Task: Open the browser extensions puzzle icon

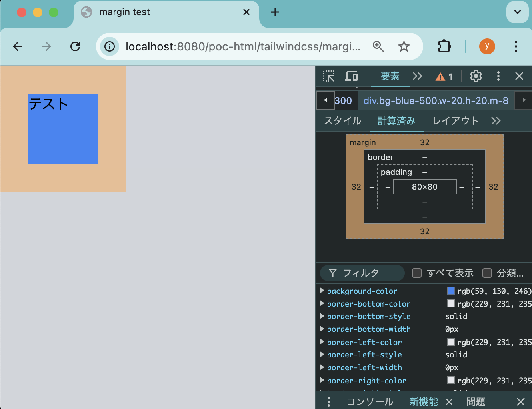Action: [x=444, y=46]
